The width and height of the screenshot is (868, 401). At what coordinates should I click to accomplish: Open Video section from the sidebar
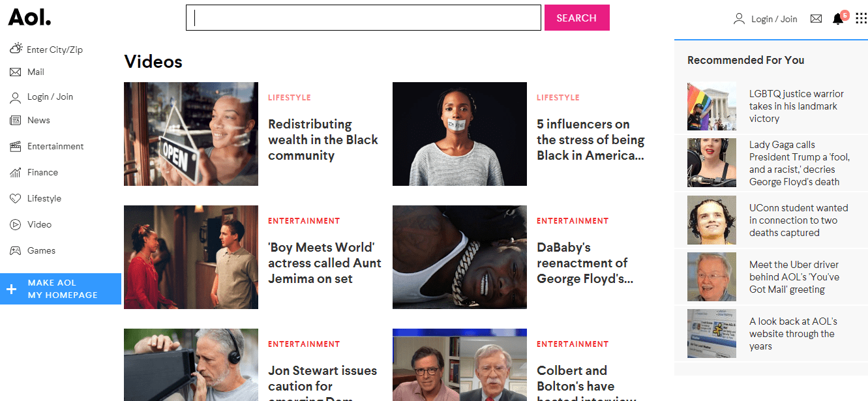tap(39, 225)
